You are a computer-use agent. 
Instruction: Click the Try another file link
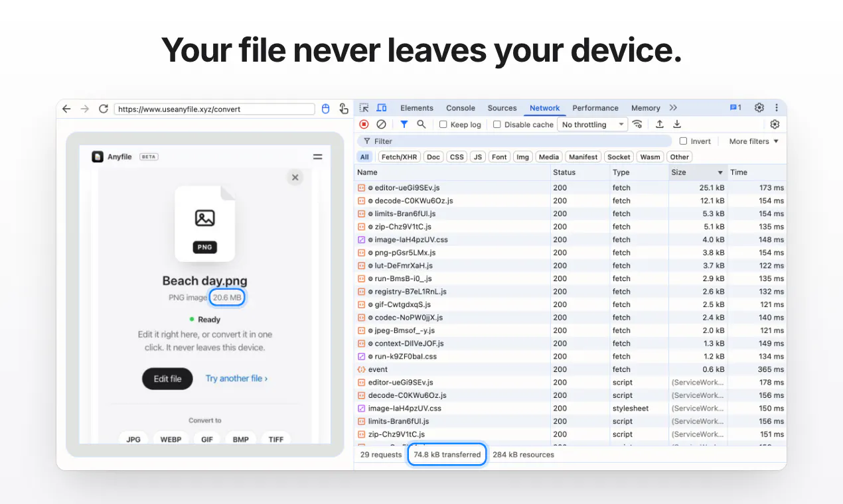[236, 379]
